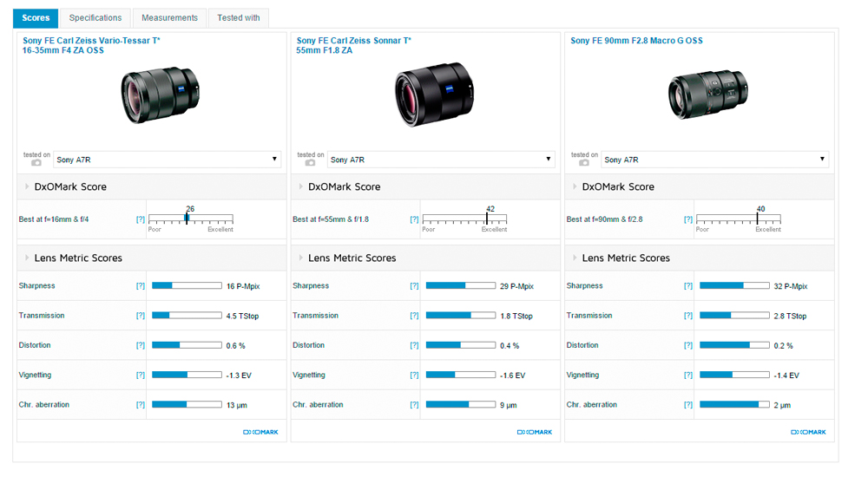The width and height of the screenshot is (868, 477).
Task: Open Sony FE Carl Zeiss Sonnar 55mm link
Action: pyautogui.click(x=353, y=45)
